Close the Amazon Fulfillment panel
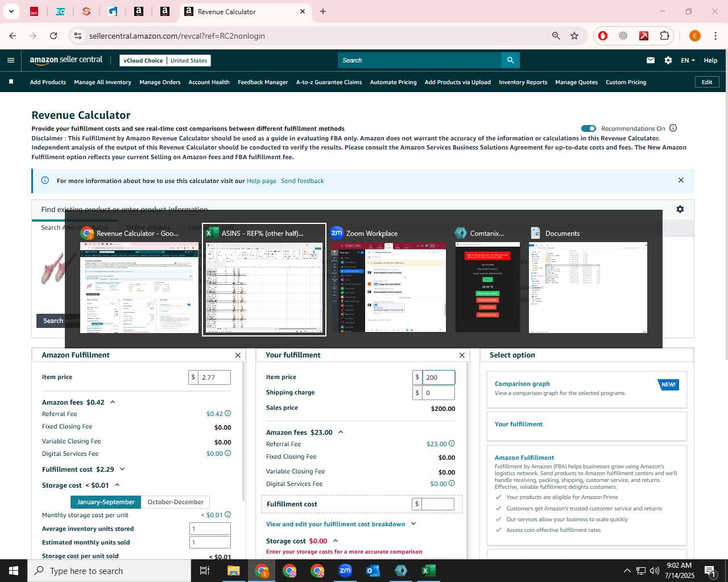This screenshot has height=582, width=728. click(238, 355)
